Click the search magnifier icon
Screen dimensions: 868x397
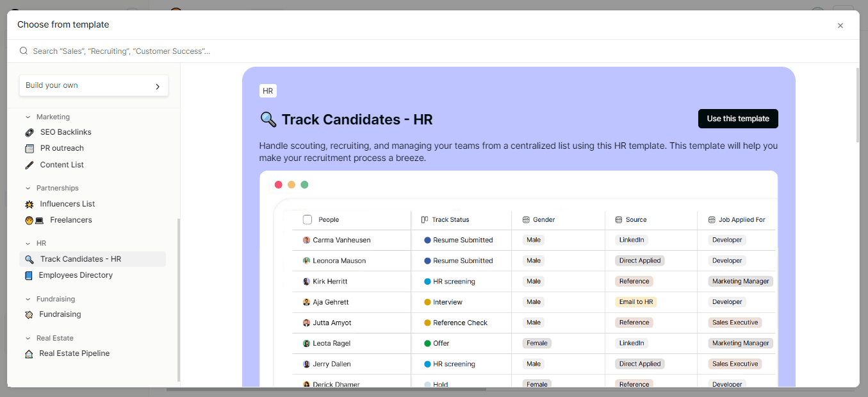pyautogui.click(x=23, y=50)
